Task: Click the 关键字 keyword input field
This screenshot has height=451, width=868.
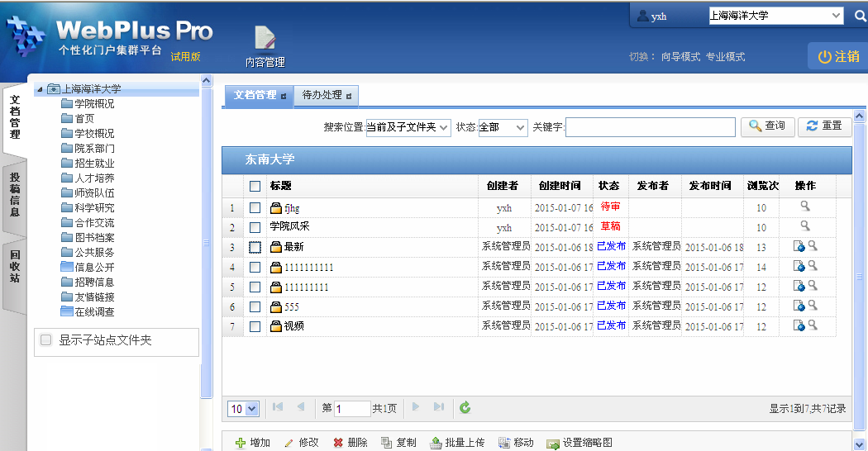Action: coord(650,126)
